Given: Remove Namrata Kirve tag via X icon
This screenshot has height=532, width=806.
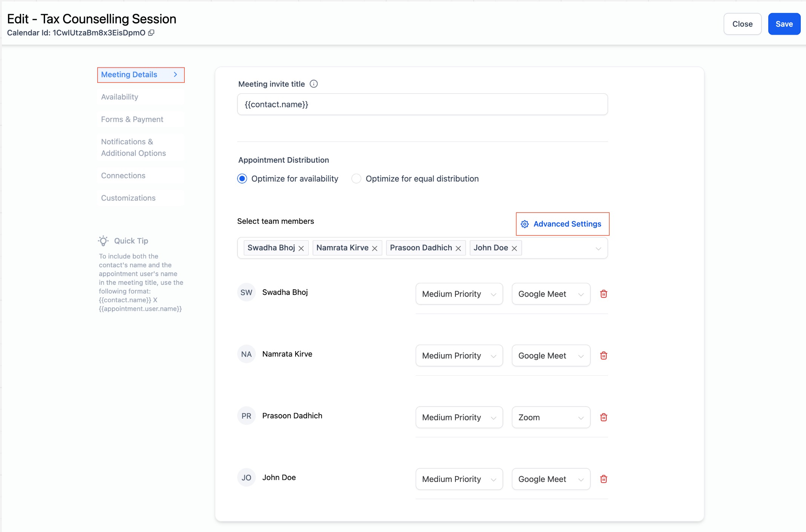Looking at the screenshot, I should click(375, 248).
